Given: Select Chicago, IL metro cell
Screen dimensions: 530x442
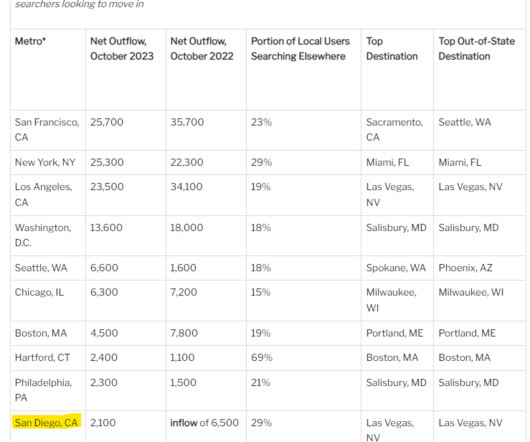Looking at the screenshot, I should (39, 292).
